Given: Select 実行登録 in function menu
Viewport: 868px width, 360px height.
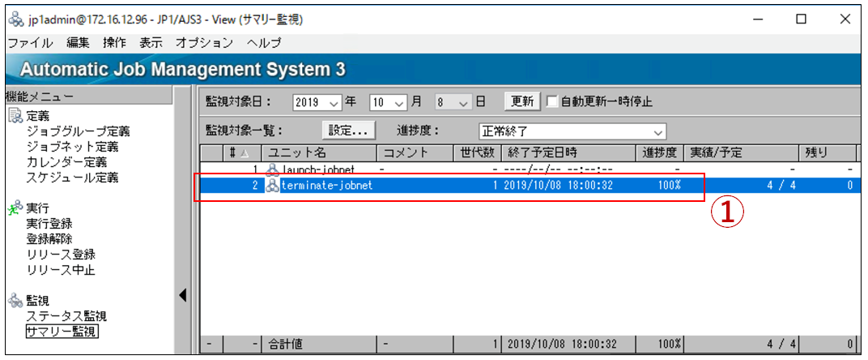Looking at the screenshot, I should 49,224.
